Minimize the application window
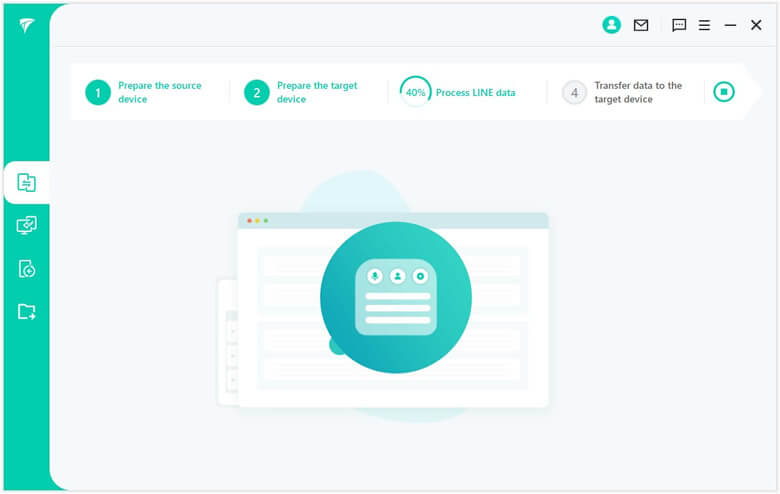 tap(730, 25)
